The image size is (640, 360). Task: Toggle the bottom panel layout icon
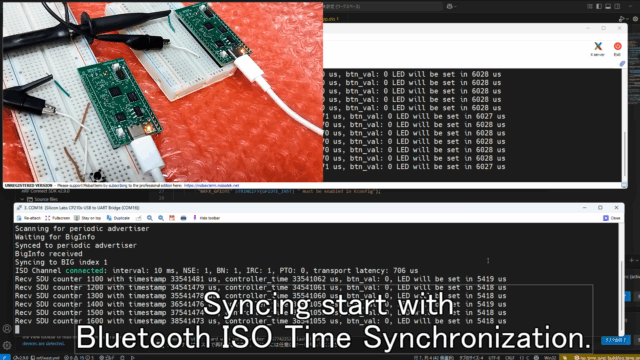point(608,6)
